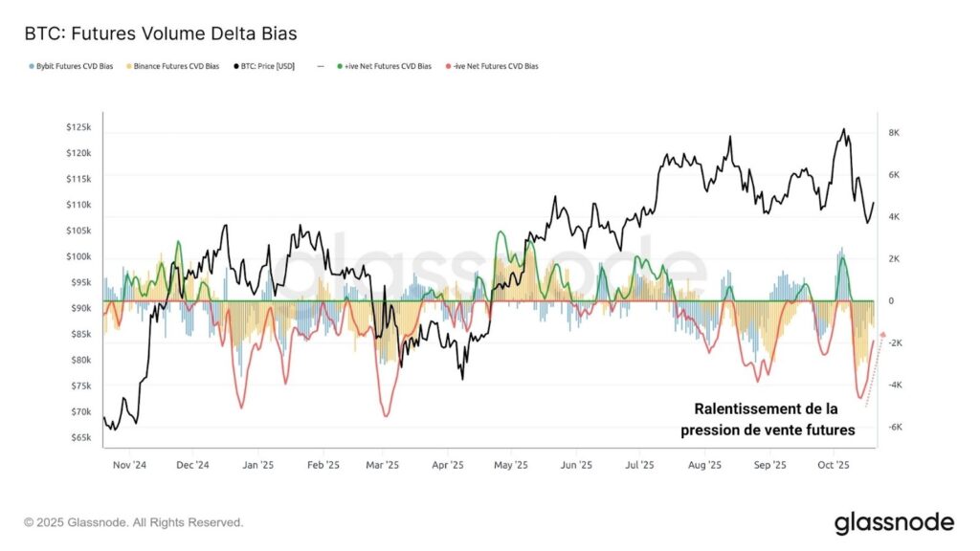Click the chart title BTC: Futures Volume Delta Bias
Image resolution: width=980 pixels, height=551 pixels.
(x=161, y=33)
